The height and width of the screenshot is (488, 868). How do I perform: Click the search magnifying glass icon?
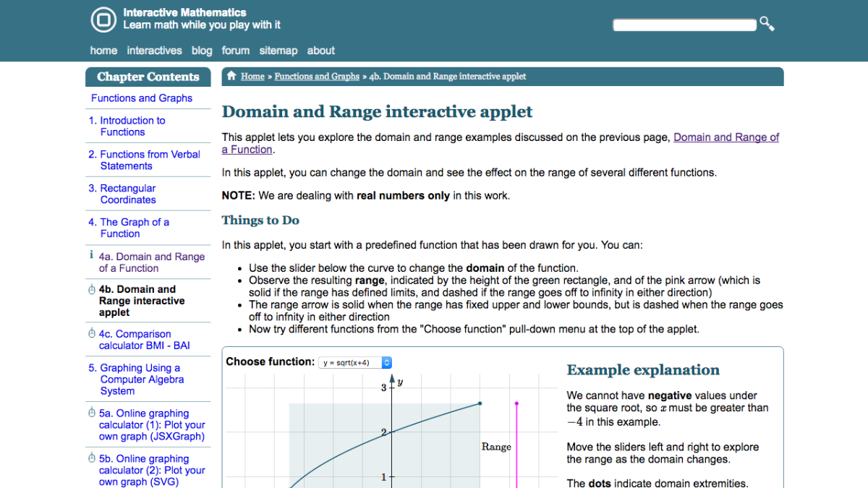click(767, 23)
